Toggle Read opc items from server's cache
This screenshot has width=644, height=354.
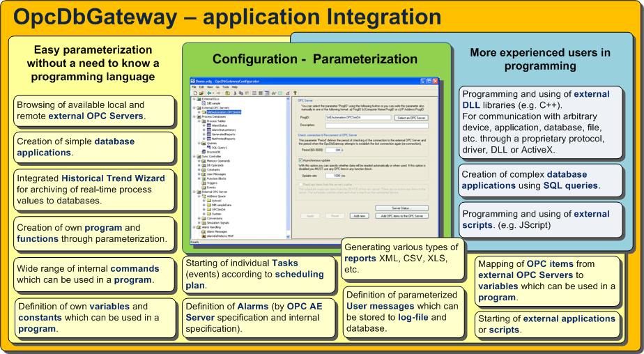click(300, 185)
